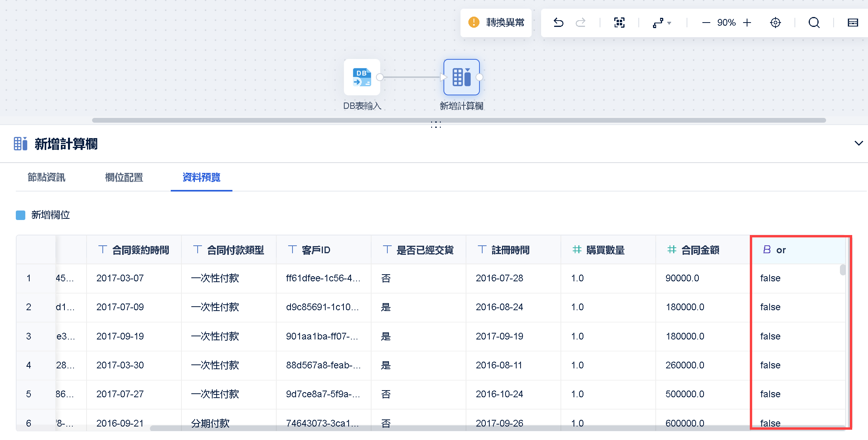This screenshot has height=440, width=868.
Task: Click the fit-to-screen frame icon
Action: tap(619, 23)
